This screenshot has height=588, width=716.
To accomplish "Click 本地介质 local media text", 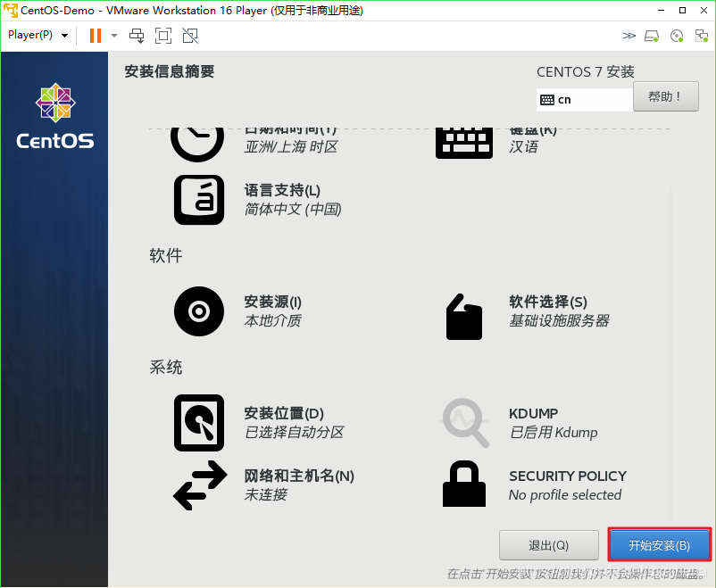I will [x=272, y=321].
